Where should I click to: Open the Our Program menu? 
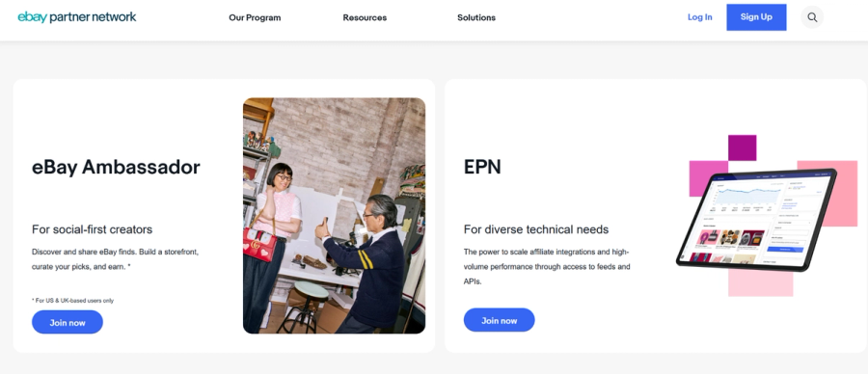coord(255,17)
